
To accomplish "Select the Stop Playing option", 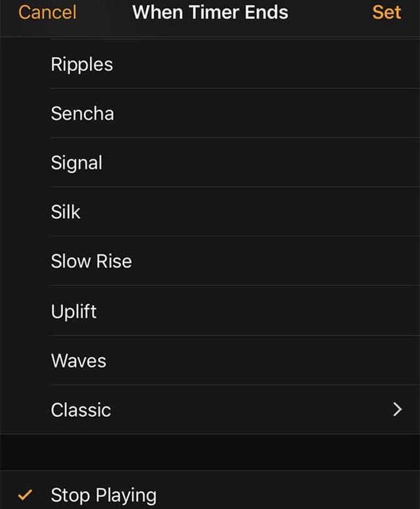I will [210, 490].
